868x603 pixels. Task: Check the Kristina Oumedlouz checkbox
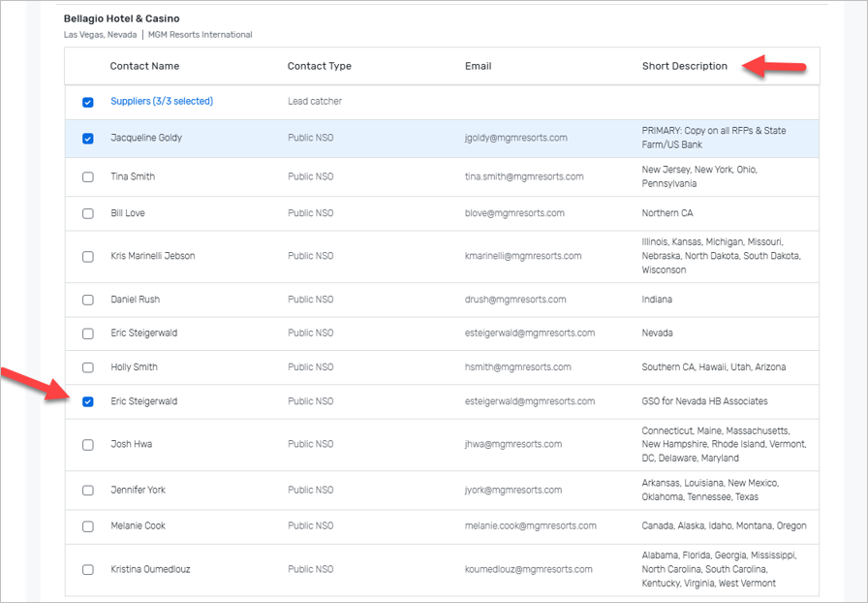tap(88, 570)
